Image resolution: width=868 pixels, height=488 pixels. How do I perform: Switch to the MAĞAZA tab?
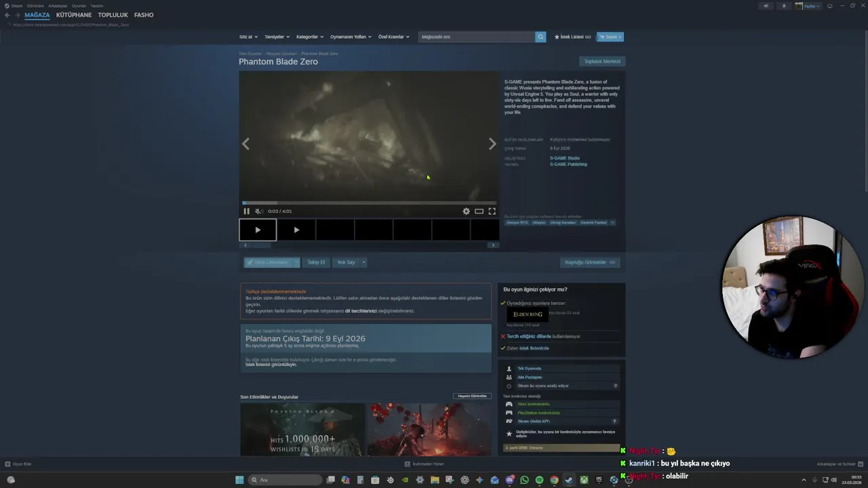coord(37,15)
